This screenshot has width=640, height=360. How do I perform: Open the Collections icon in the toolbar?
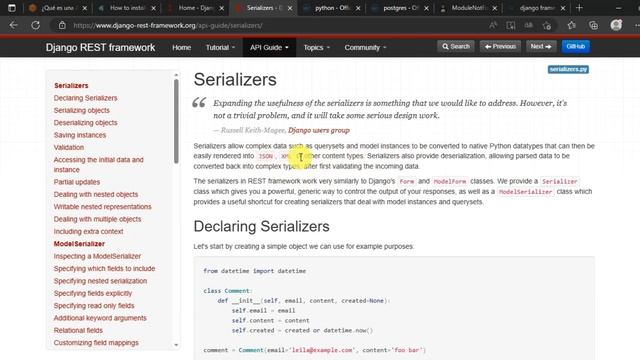coord(593,25)
